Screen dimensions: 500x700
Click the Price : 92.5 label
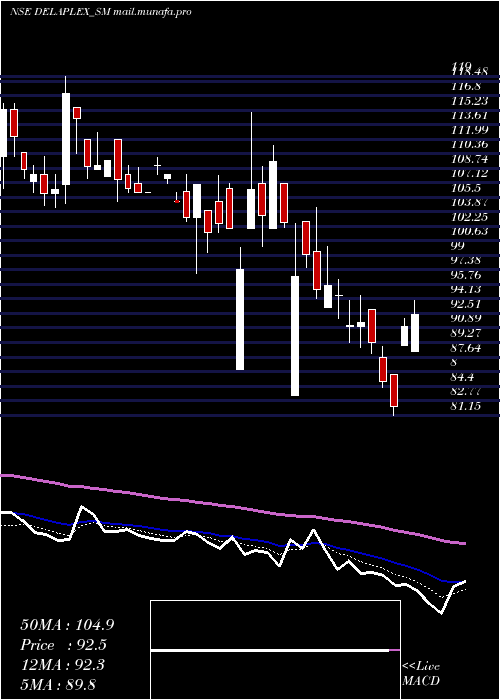[64, 645]
